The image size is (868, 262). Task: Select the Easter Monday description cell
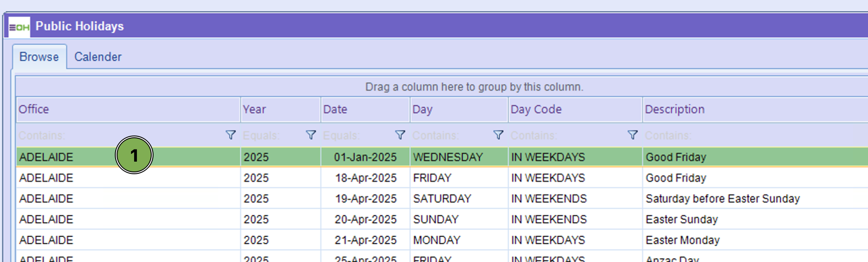[x=683, y=240]
